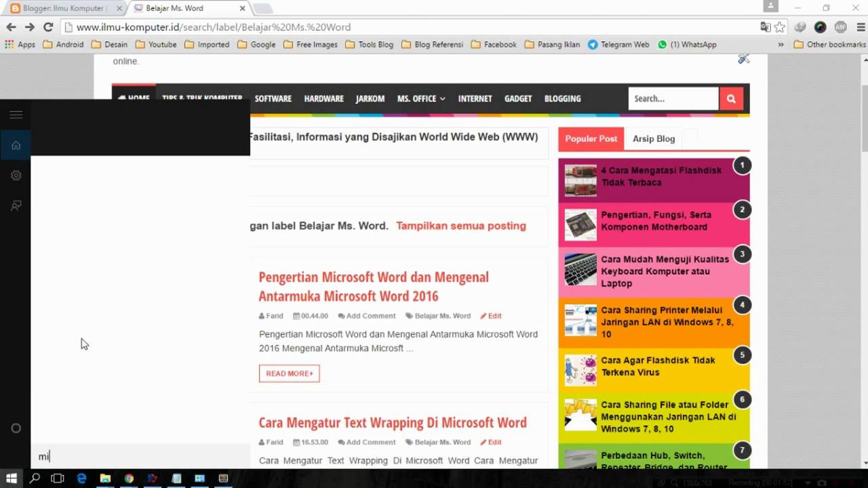Open the INTERNET menu item
Image resolution: width=868 pixels, height=488 pixels.
click(475, 99)
